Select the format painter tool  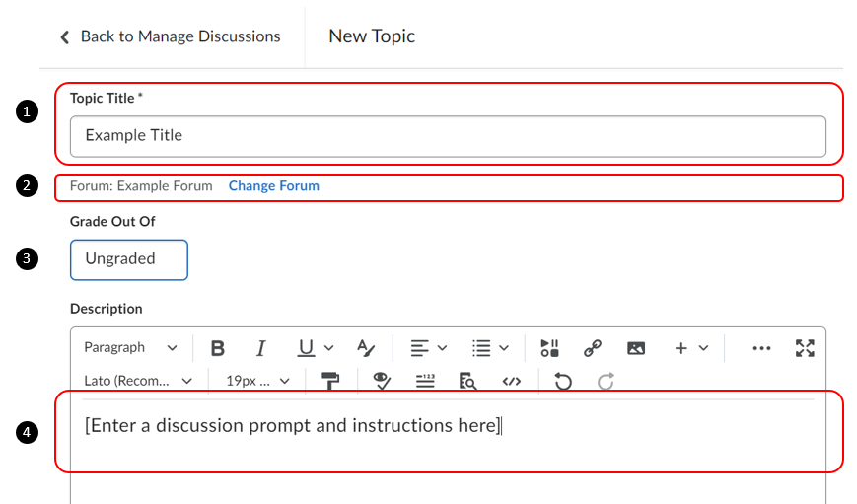330,381
